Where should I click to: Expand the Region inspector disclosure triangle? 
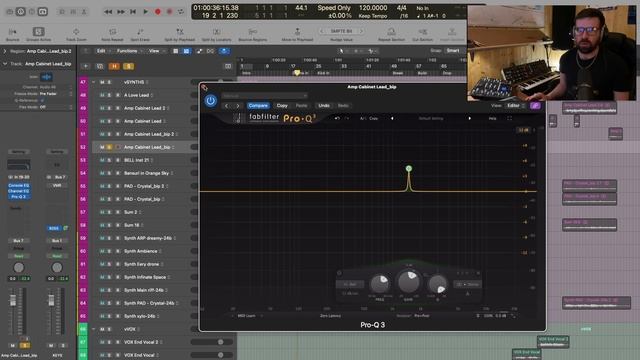click(5, 51)
